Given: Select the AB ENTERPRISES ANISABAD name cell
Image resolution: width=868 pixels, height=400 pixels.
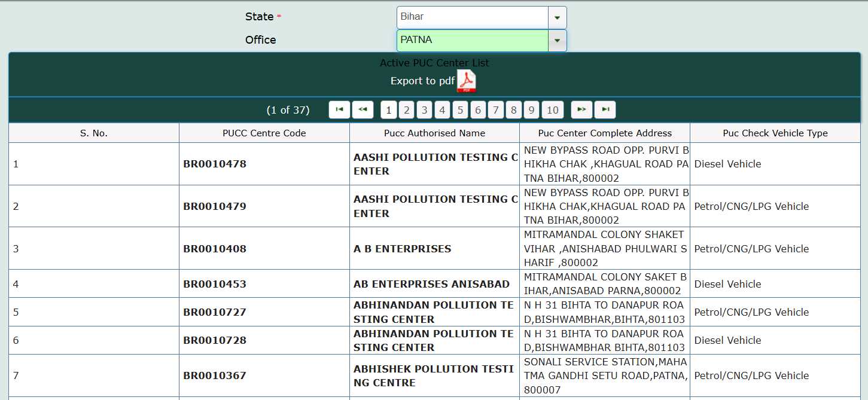Looking at the screenshot, I should pyautogui.click(x=435, y=284).
